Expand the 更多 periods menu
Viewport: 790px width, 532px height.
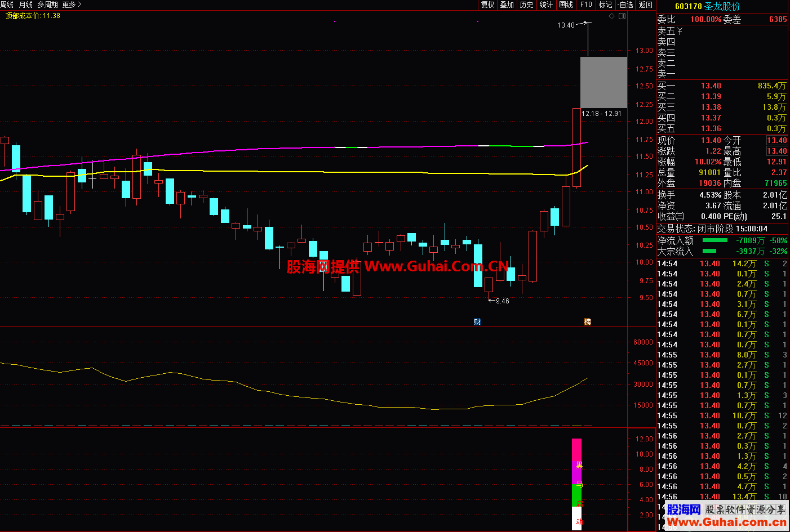(72, 5)
